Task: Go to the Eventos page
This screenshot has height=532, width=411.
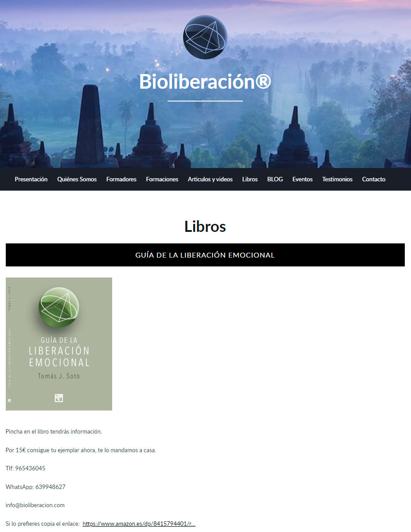Action: tap(302, 179)
